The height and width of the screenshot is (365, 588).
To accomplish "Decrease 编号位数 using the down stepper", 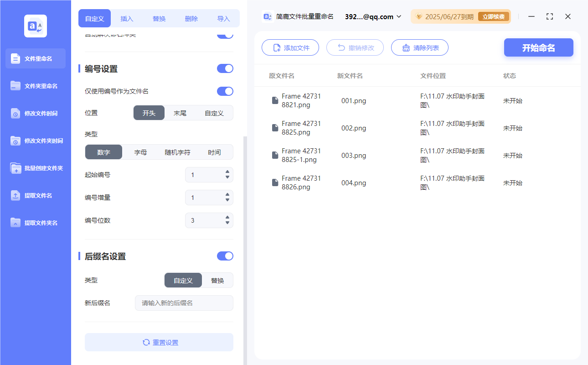I will [227, 223].
